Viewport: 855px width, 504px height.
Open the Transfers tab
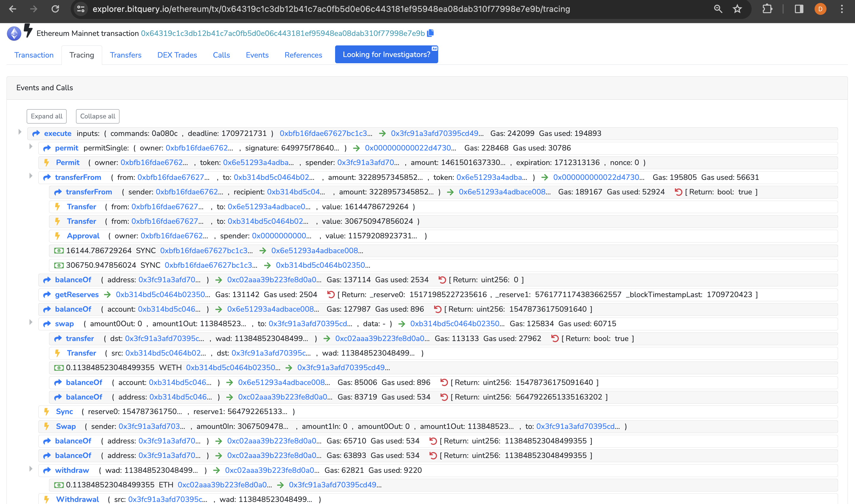tap(126, 55)
